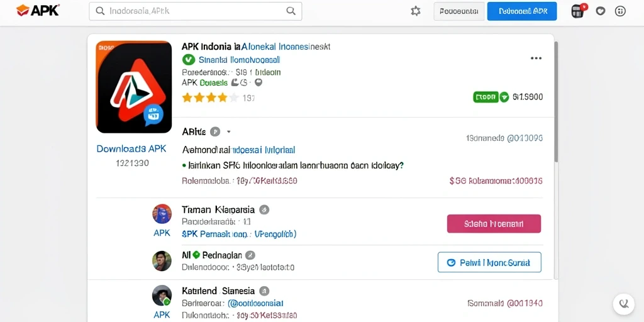Click the blue chat badge on app icon
Viewport: 644px width, 322px height.
pos(153,114)
